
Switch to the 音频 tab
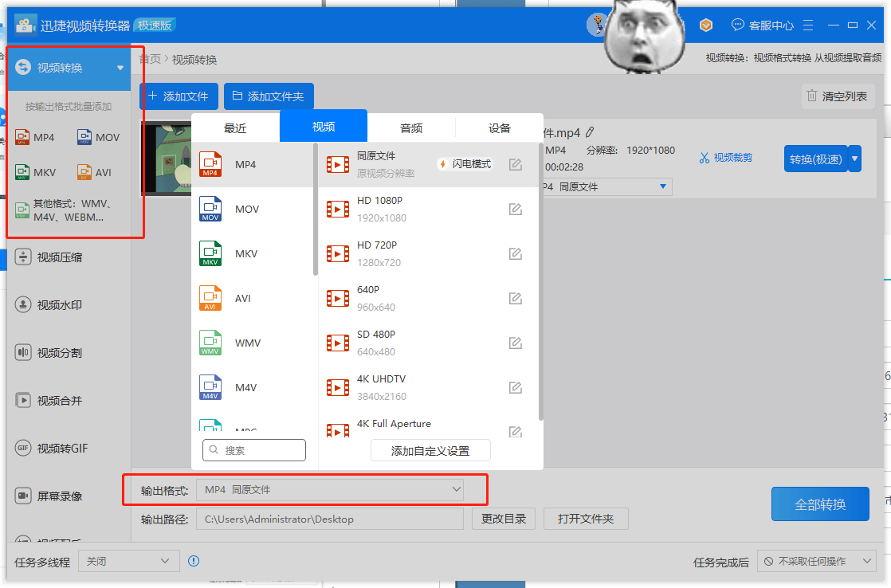(411, 127)
